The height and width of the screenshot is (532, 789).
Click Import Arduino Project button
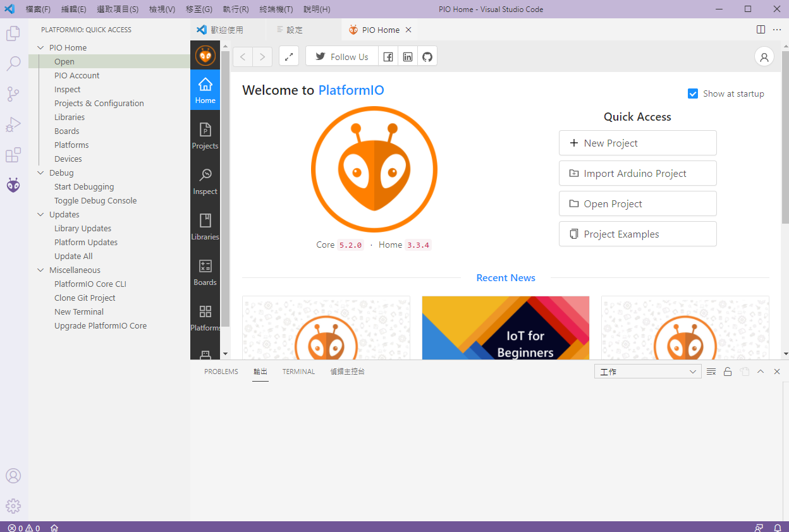(637, 173)
